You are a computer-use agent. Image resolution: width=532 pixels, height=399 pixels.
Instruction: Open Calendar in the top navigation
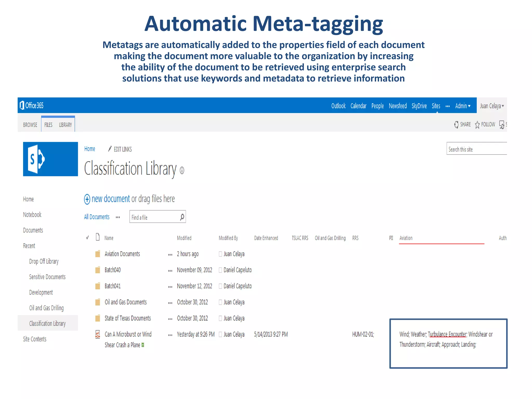pos(358,106)
